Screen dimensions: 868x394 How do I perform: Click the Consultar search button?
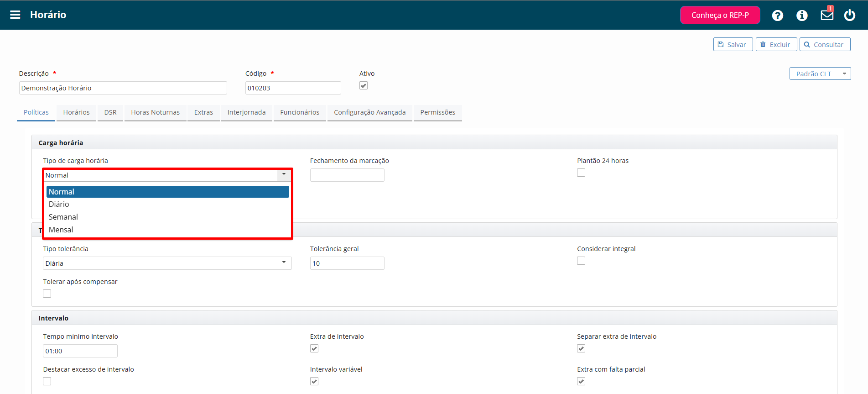(825, 44)
